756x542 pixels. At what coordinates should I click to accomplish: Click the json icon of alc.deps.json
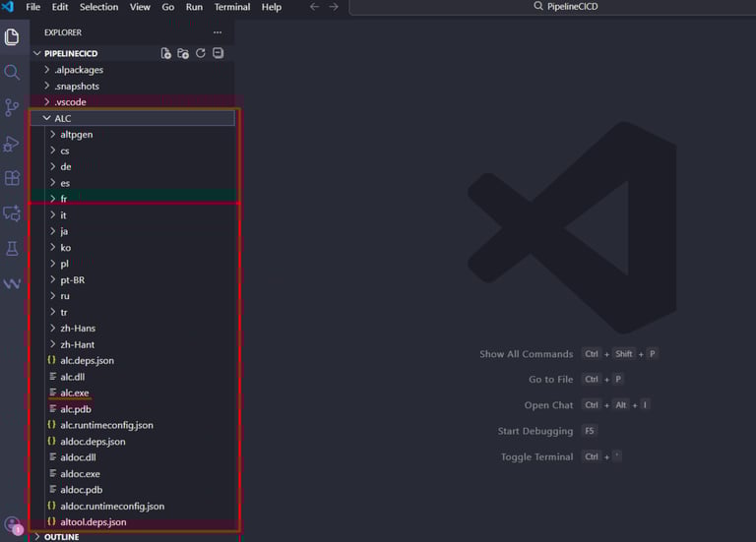pos(51,360)
